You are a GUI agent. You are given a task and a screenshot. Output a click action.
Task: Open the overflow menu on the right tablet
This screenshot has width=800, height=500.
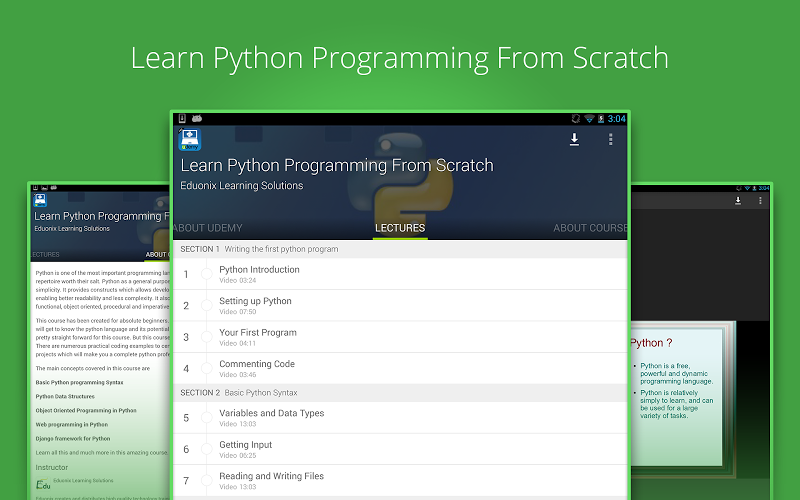tap(759, 201)
